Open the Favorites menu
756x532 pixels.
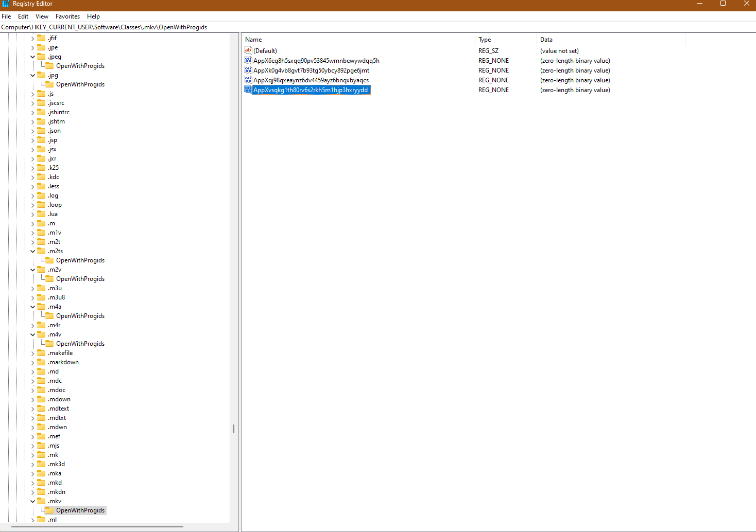click(x=67, y=16)
